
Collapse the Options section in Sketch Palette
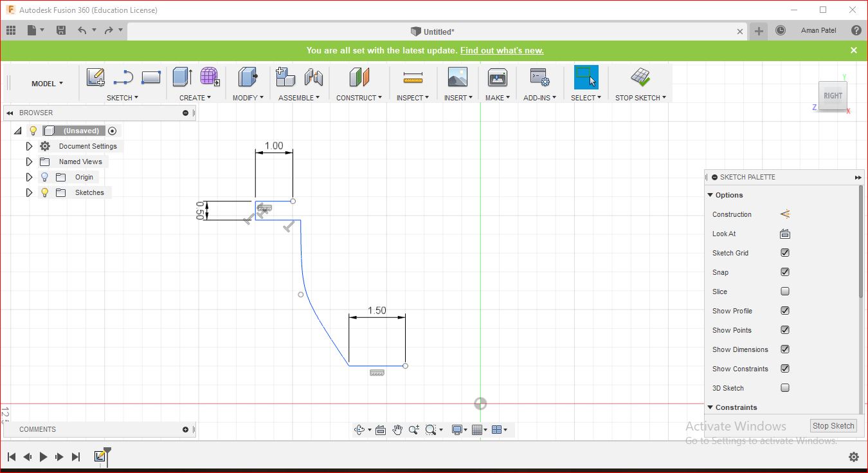click(x=710, y=195)
